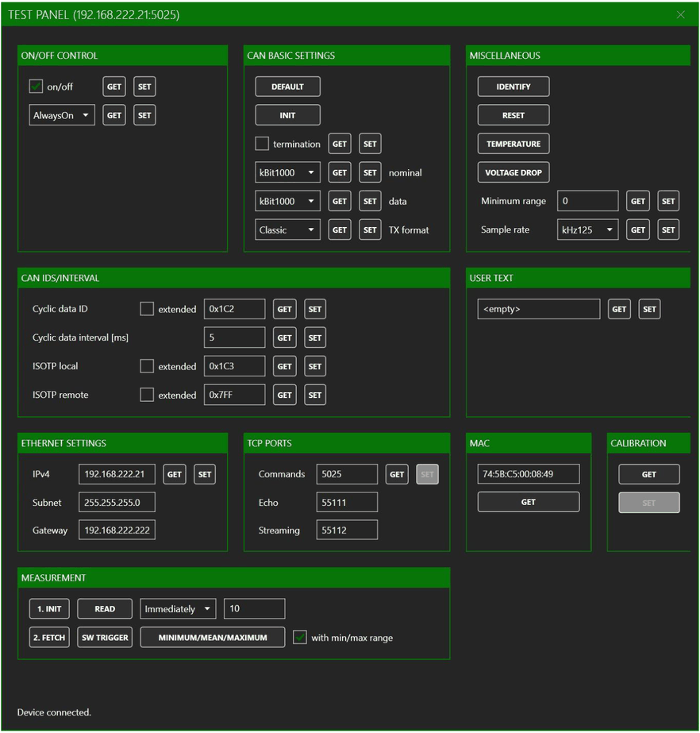Read the device TEMPERATURE
Image resolution: width=700 pixels, height=733 pixels.
[x=513, y=144]
